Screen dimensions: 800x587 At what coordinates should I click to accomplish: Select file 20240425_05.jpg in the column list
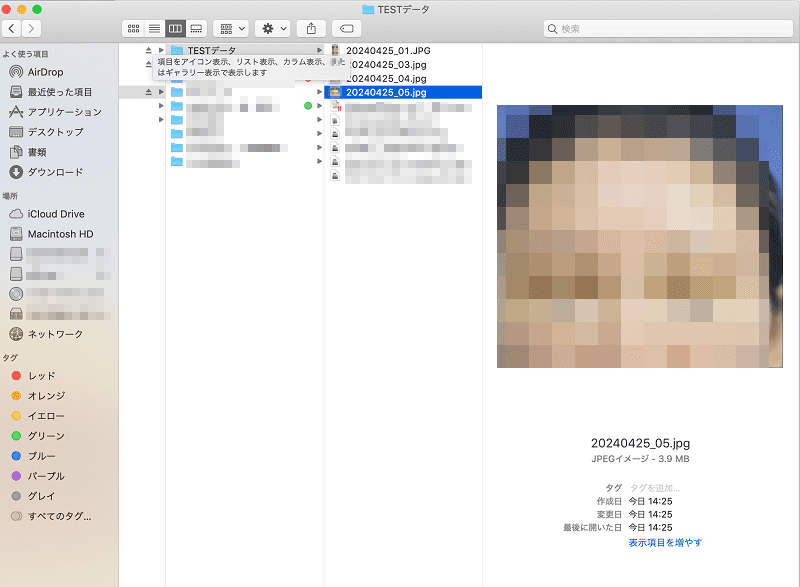(403, 92)
